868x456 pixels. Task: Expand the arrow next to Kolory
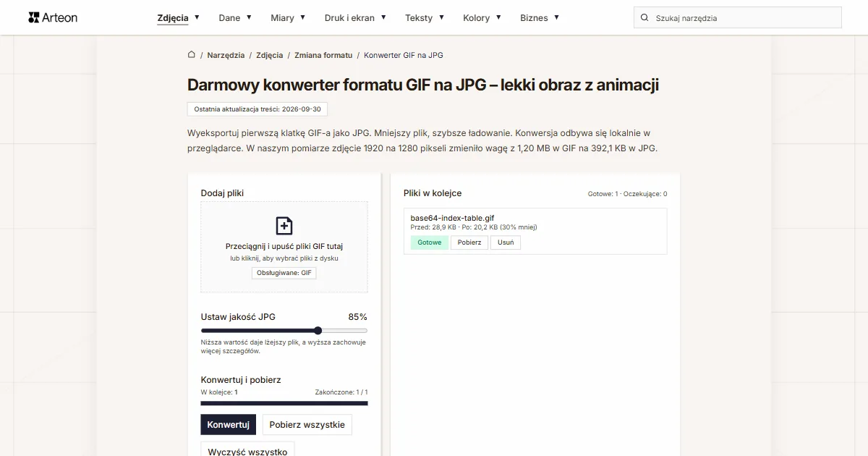coord(498,17)
